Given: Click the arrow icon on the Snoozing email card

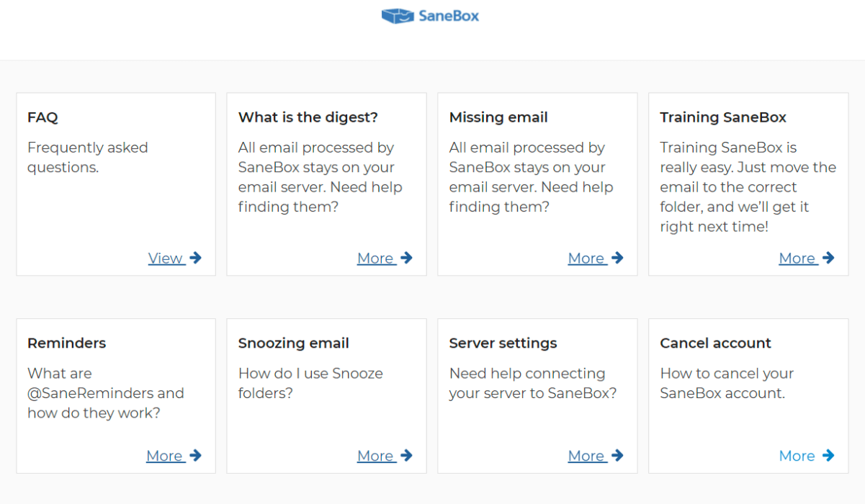Looking at the screenshot, I should (406, 455).
